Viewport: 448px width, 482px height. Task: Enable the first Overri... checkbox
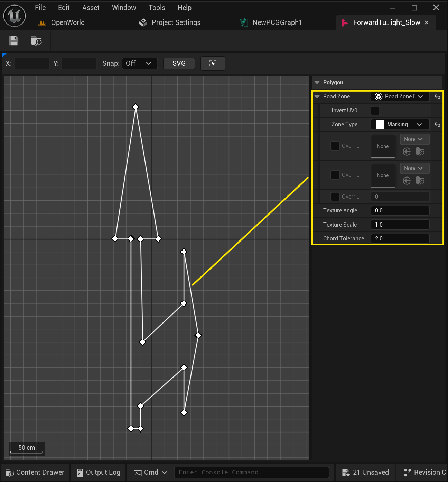tap(335, 146)
